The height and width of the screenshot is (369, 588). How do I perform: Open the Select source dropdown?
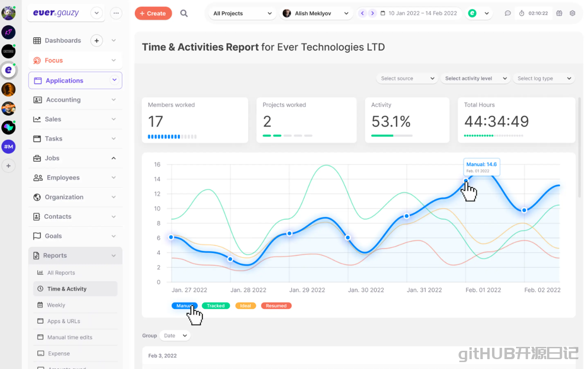pyautogui.click(x=407, y=78)
